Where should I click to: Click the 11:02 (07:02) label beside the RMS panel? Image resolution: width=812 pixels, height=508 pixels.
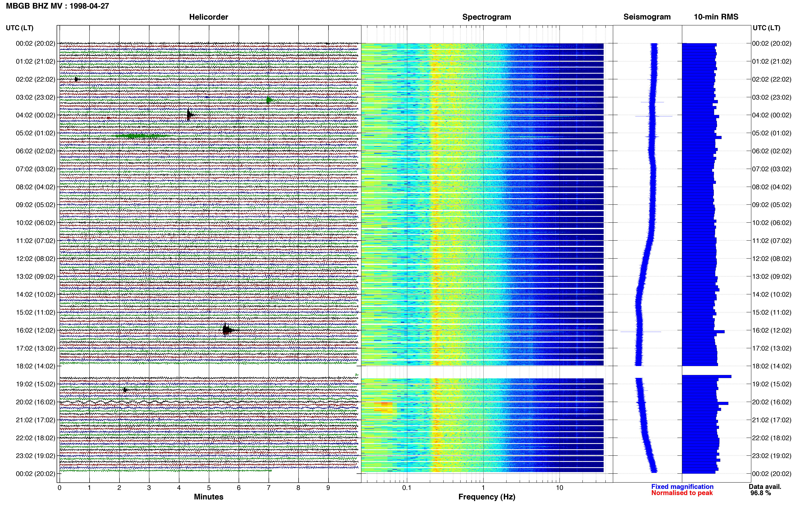tap(771, 240)
